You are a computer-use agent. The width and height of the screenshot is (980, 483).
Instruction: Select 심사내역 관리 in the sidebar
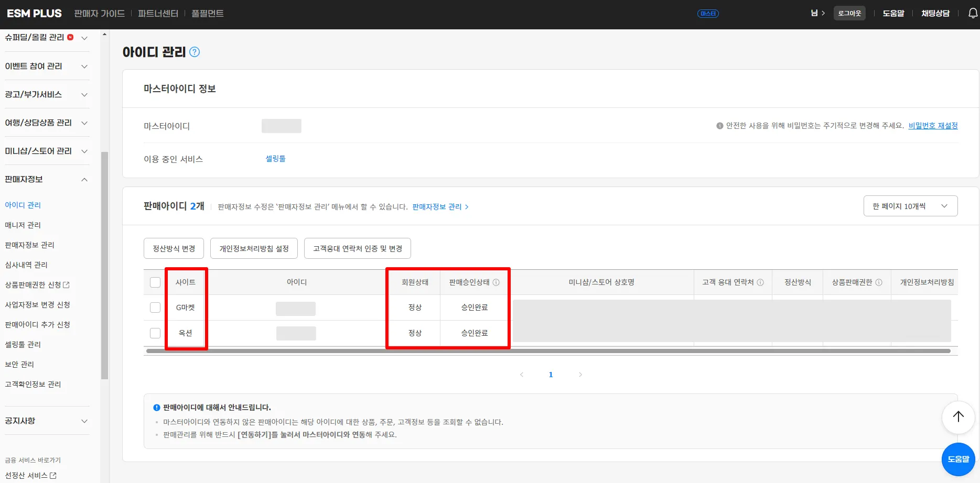(26, 265)
